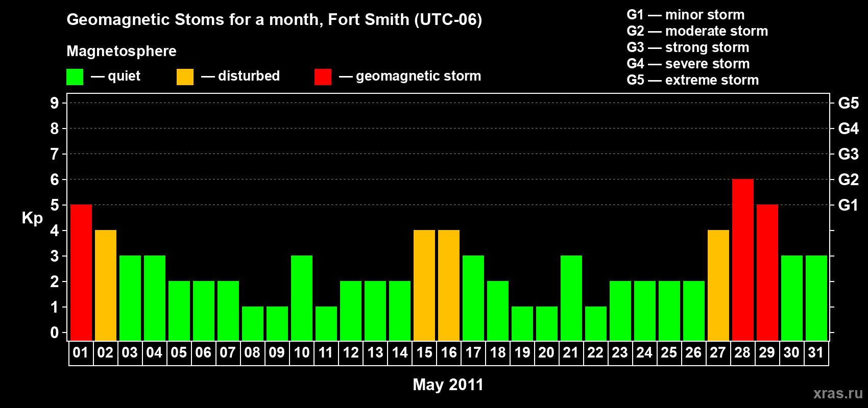Click the Kp axis value 5
Screen dimensions: 868x408
tap(55, 205)
